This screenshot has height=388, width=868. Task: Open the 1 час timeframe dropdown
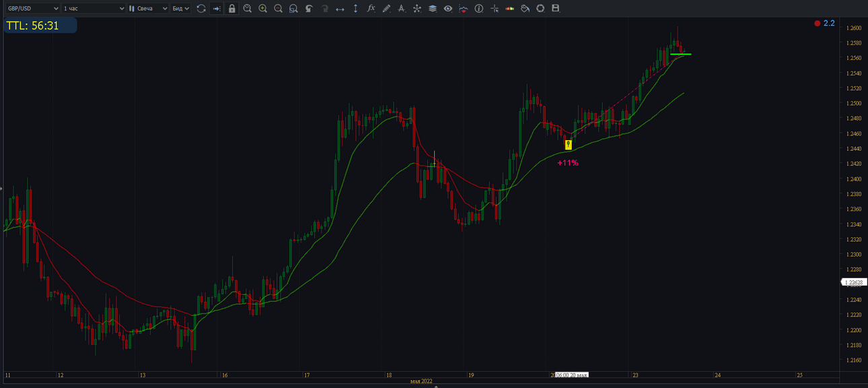pos(94,9)
